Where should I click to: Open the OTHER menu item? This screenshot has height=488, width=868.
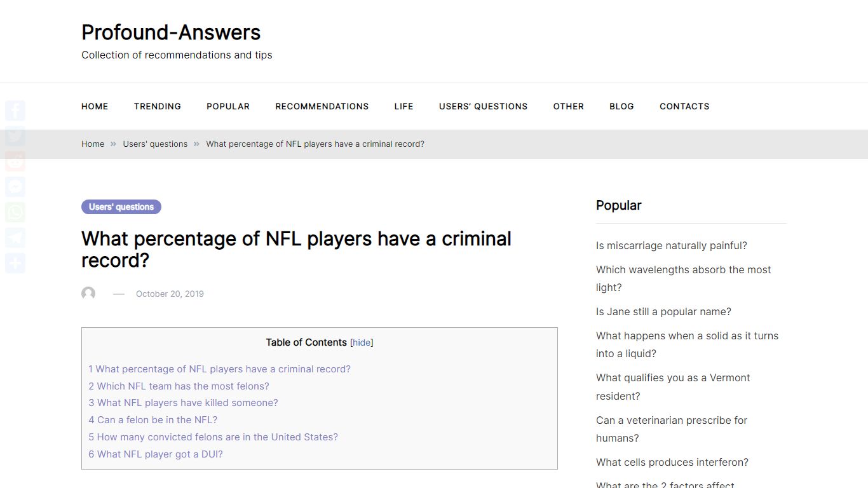[569, 106]
